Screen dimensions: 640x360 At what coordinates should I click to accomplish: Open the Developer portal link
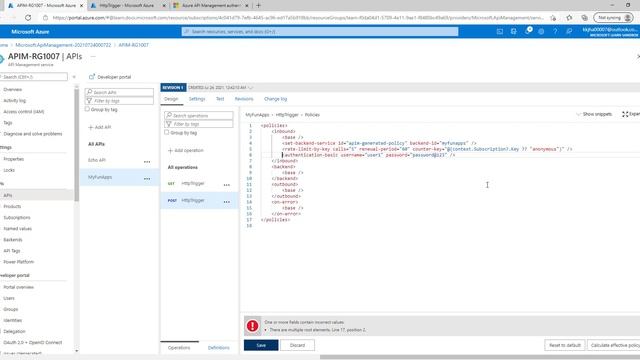pos(110,77)
